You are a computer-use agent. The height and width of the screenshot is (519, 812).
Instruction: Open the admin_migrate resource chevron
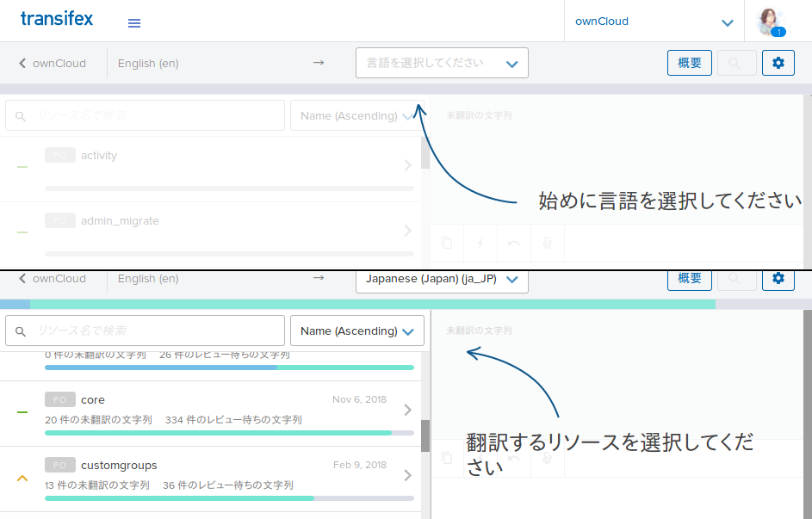point(408,231)
